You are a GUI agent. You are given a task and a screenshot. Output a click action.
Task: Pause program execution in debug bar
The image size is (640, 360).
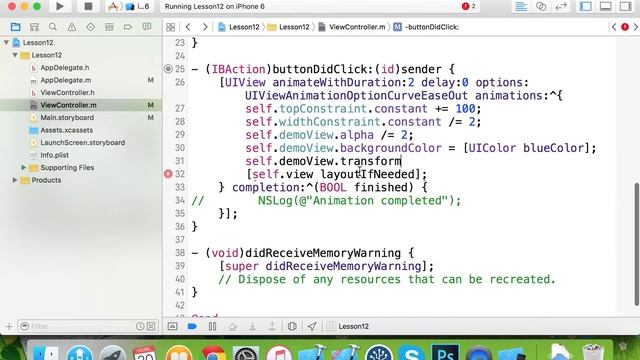212,326
